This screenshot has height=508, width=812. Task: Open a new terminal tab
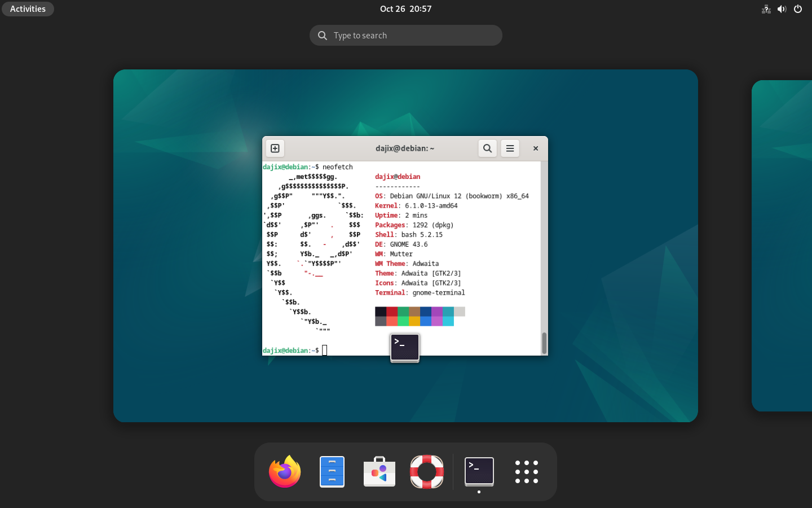click(275, 148)
